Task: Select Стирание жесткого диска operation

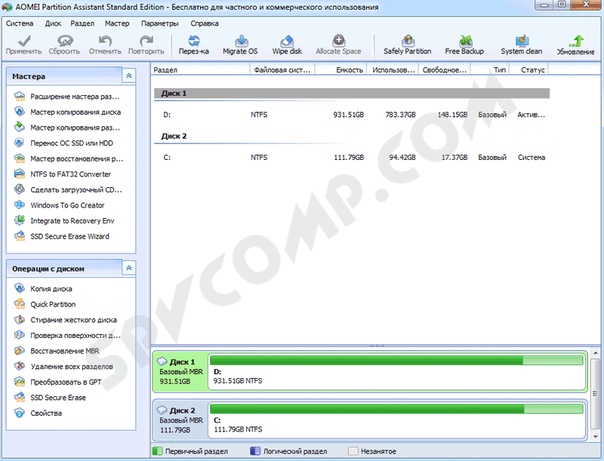Action: (x=65, y=320)
